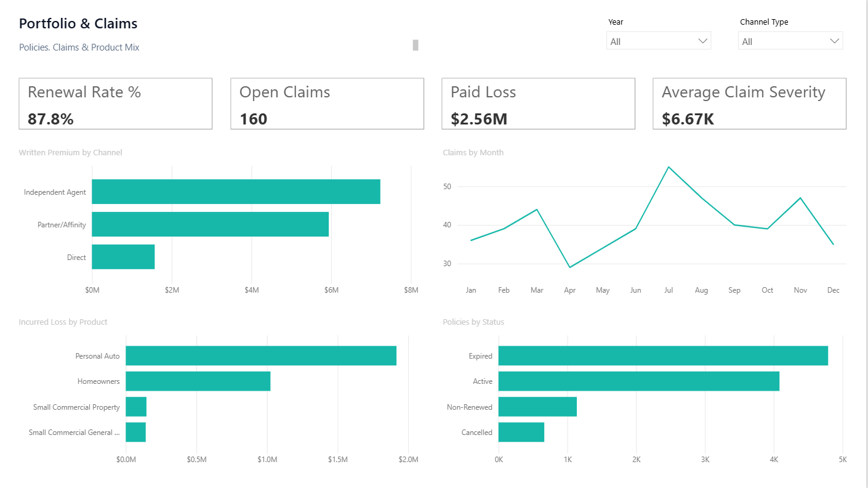Viewport: 868px width, 488px height.
Task: Click the '160' open claims value
Action: [x=253, y=119]
